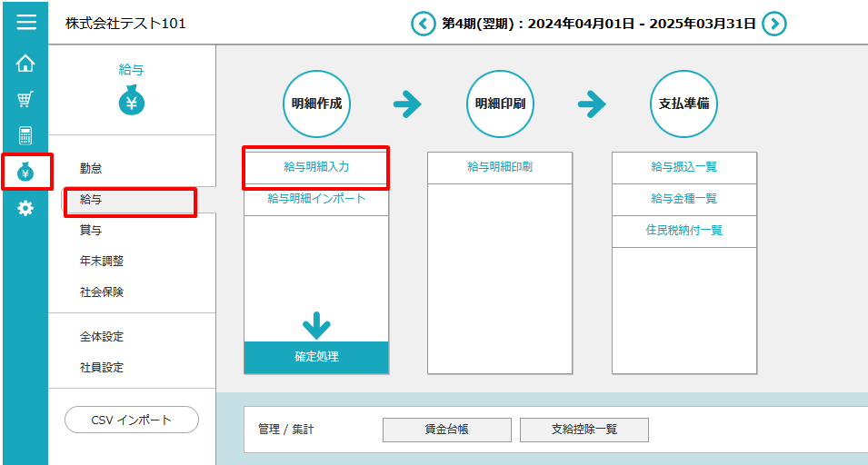The width and height of the screenshot is (868, 465).
Task: Click the home icon in sidebar
Action: tap(25, 64)
